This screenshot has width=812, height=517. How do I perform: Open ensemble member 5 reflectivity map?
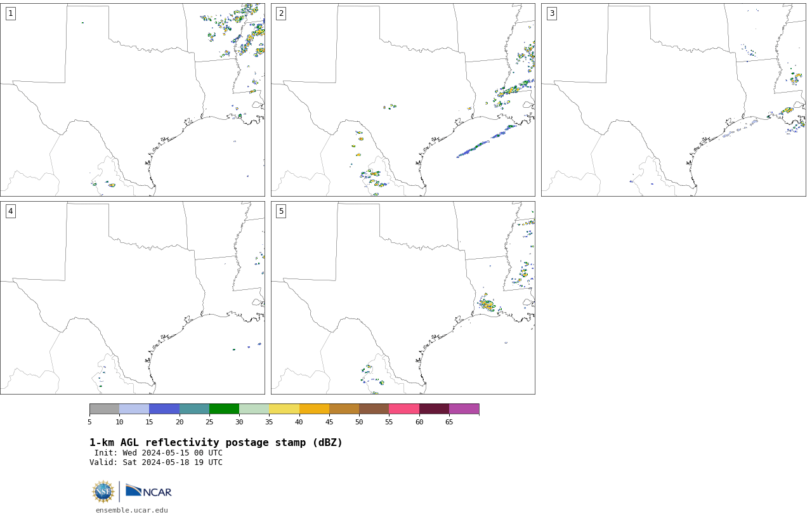[x=403, y=298]
